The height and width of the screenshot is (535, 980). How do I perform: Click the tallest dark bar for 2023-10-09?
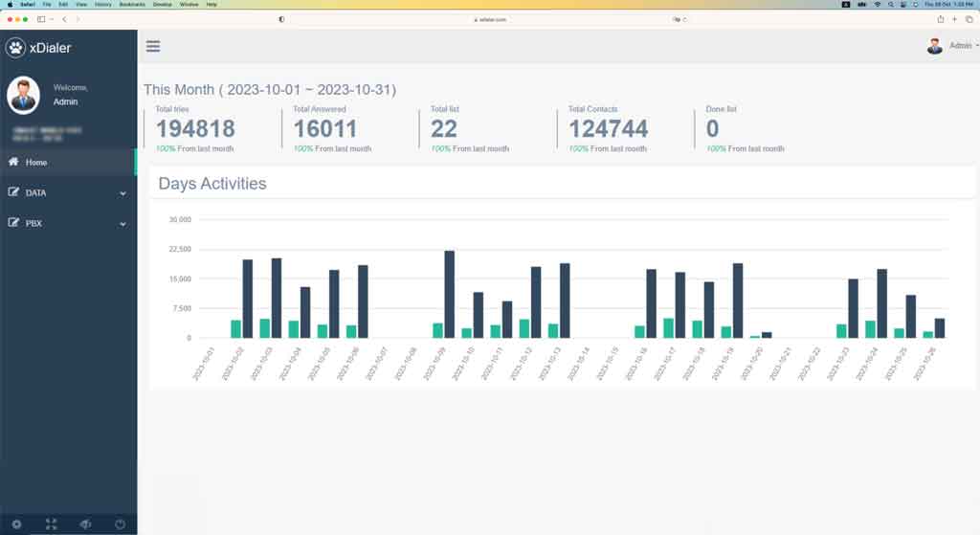click(450, 295)
